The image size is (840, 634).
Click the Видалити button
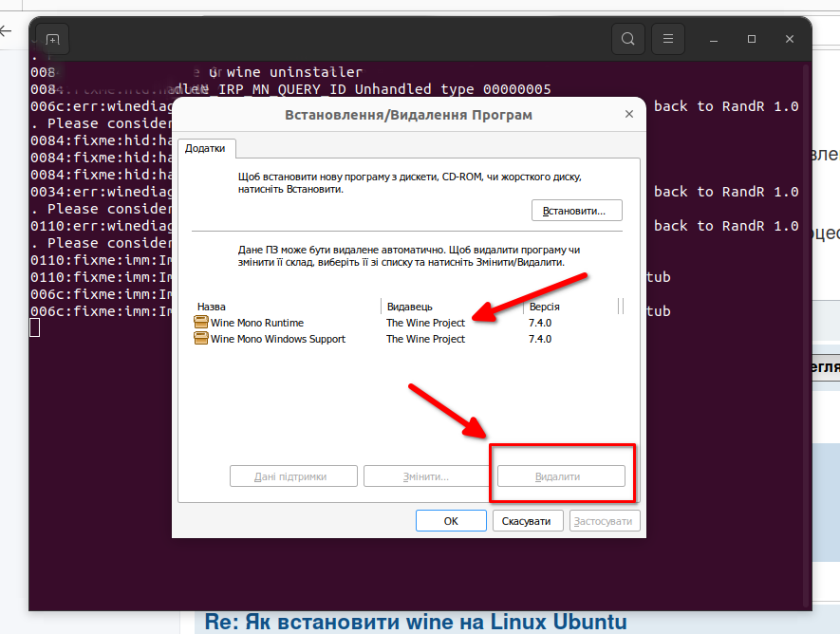click(561, 476)
